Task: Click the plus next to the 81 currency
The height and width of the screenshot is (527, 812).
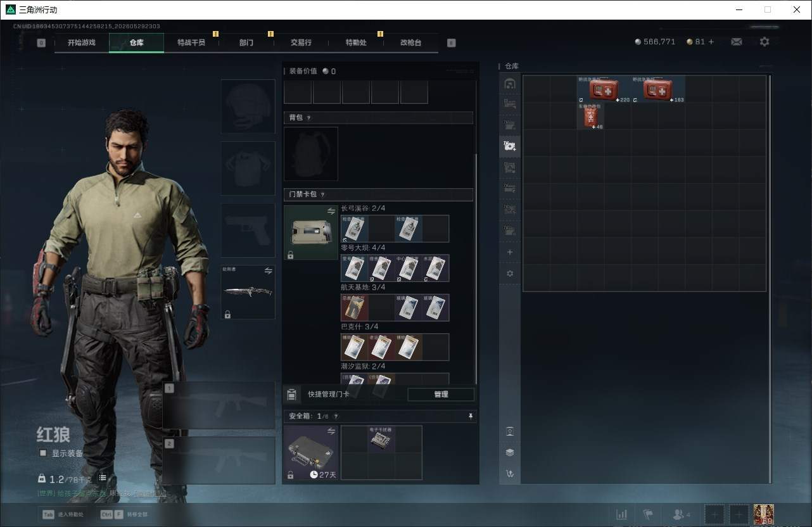Action: pos(711,42)
